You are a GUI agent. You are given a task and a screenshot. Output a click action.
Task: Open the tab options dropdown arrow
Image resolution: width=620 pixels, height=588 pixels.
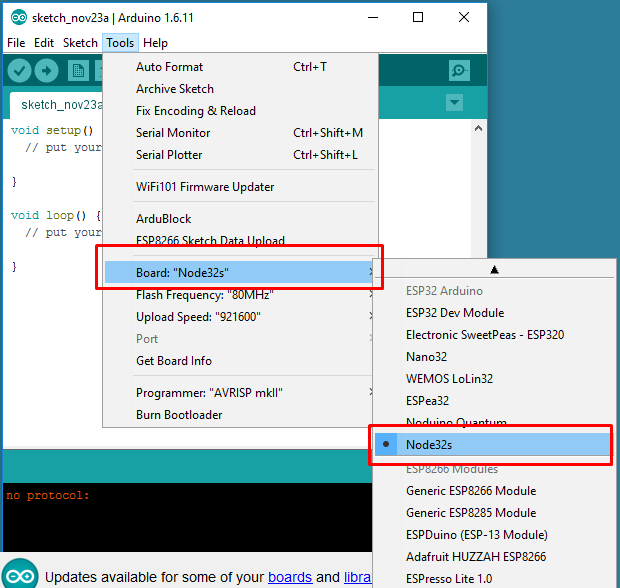click(455, 103)
